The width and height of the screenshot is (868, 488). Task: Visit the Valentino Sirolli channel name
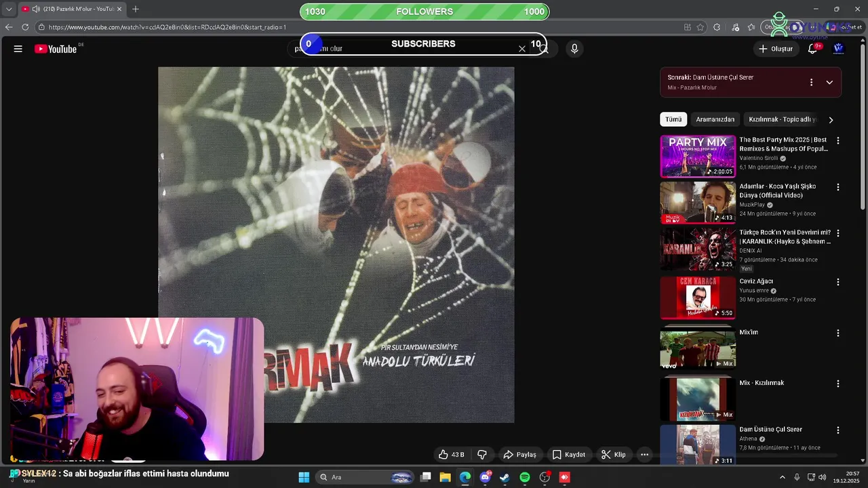[x=759, y=159]
